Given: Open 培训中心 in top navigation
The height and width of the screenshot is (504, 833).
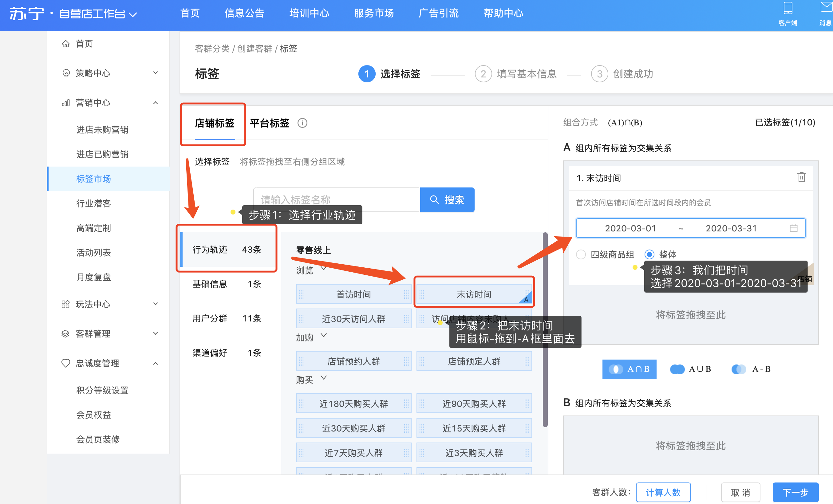Looking at the screenshot, I should point(309,13).
